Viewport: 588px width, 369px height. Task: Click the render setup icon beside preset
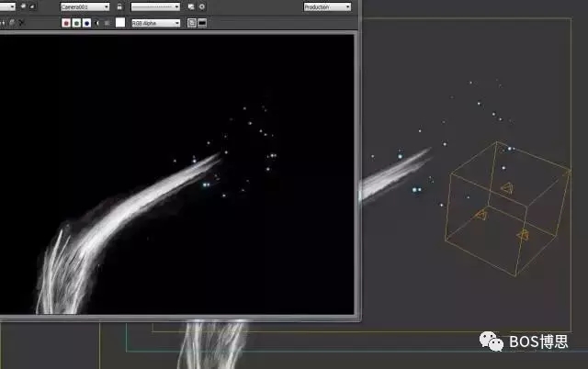191,6
